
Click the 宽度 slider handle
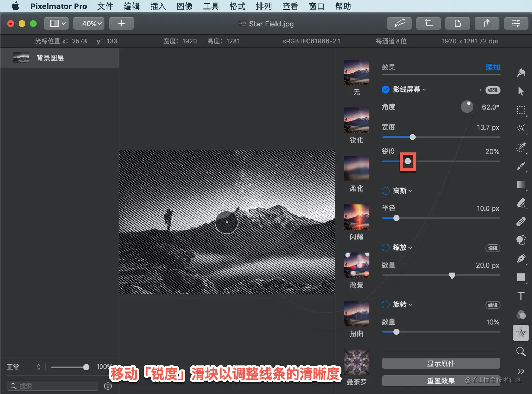412,137
